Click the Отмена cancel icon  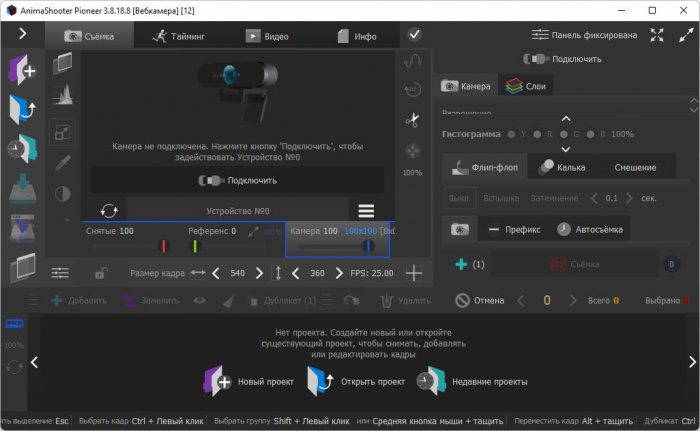479,300
